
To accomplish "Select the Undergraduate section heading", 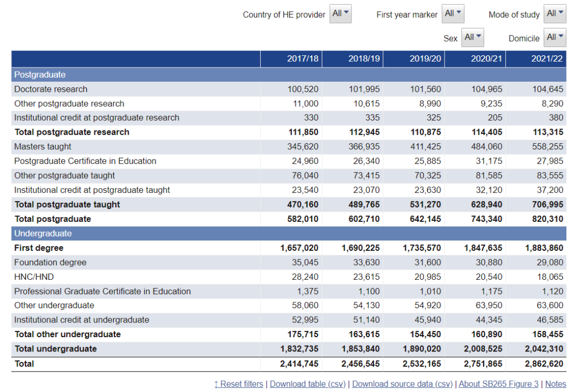I will tap(43, 233).
